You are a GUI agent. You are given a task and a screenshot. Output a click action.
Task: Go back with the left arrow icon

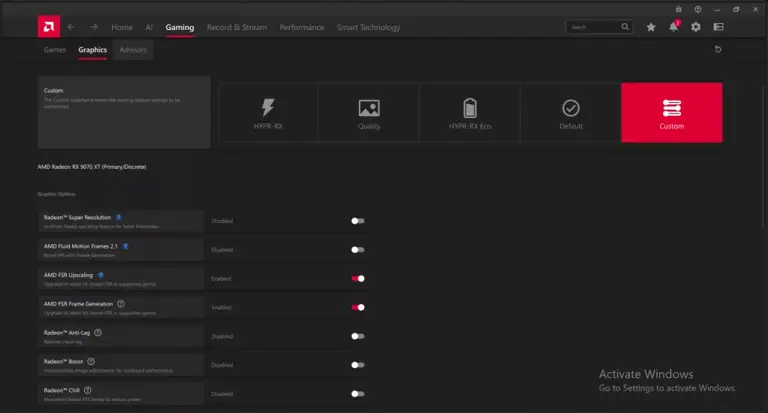point(71,27)
